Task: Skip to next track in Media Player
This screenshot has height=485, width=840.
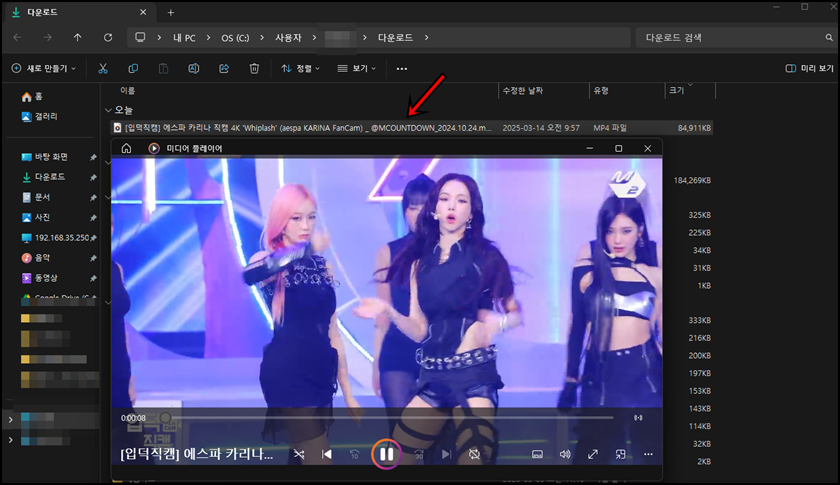Action: (446, 454)
